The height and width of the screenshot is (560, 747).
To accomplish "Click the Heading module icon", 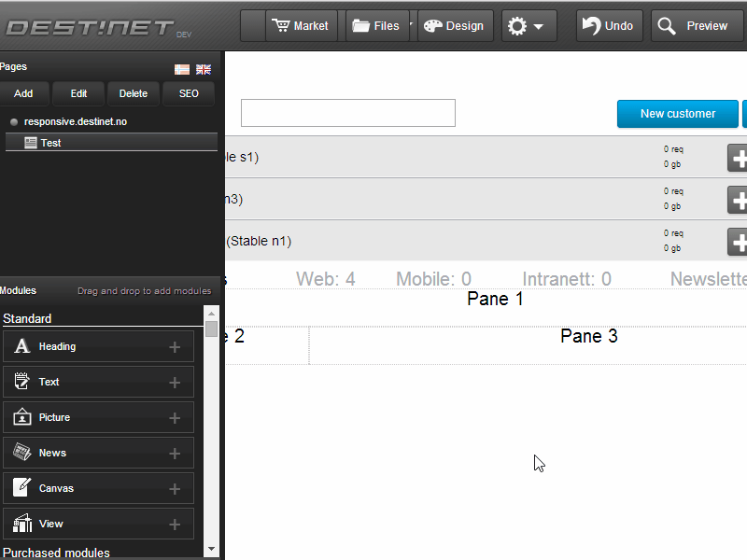I will point(22,346).
